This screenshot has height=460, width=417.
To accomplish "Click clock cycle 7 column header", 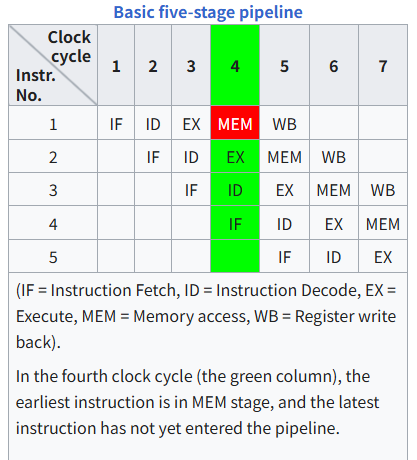I will click(383, 65).
